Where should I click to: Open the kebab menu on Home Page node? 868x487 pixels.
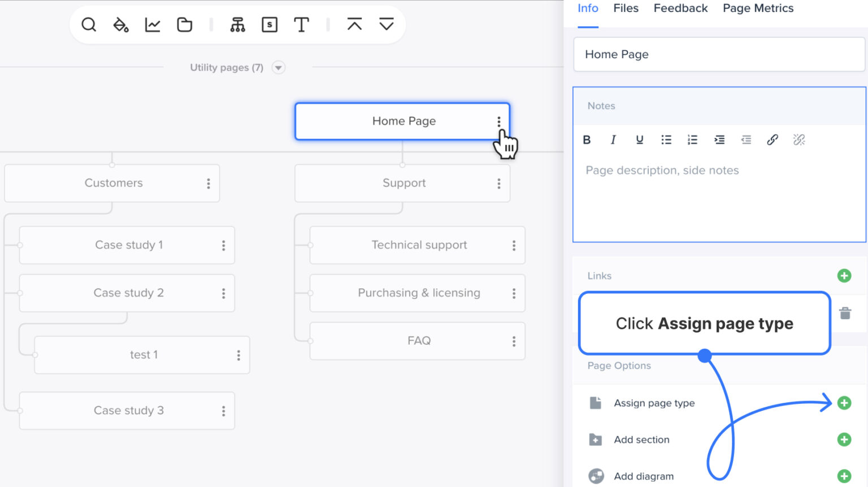499,121
